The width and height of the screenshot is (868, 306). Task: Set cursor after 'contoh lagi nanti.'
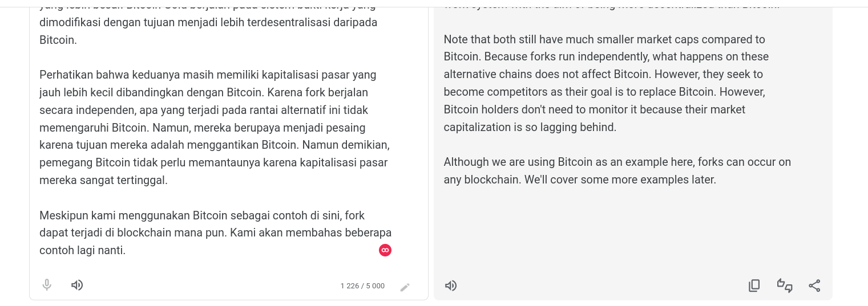tap(126, 250)
